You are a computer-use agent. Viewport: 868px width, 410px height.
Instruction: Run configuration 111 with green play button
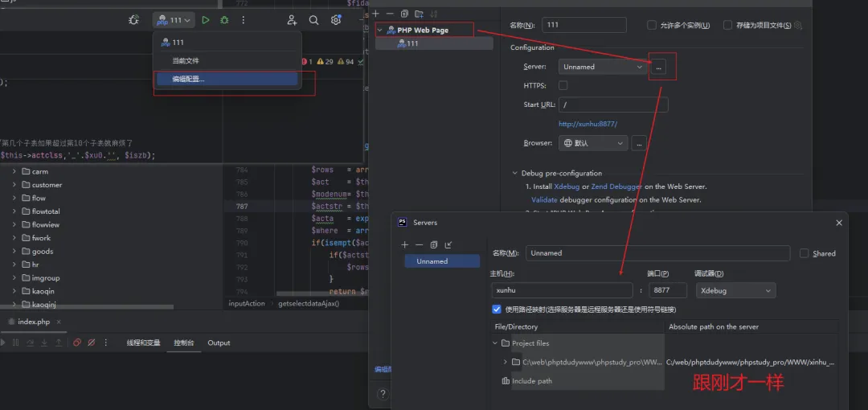tap(206, 20)
